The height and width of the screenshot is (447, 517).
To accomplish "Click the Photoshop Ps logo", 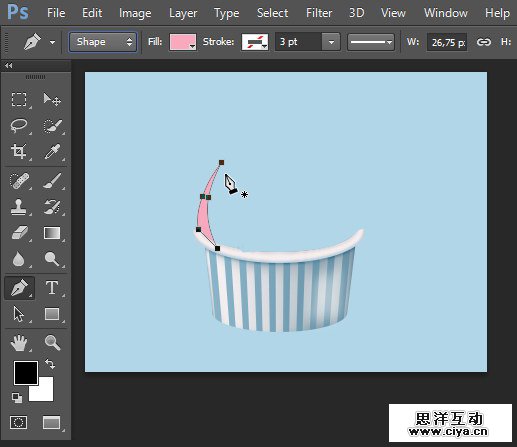I will tap(18, 12).
